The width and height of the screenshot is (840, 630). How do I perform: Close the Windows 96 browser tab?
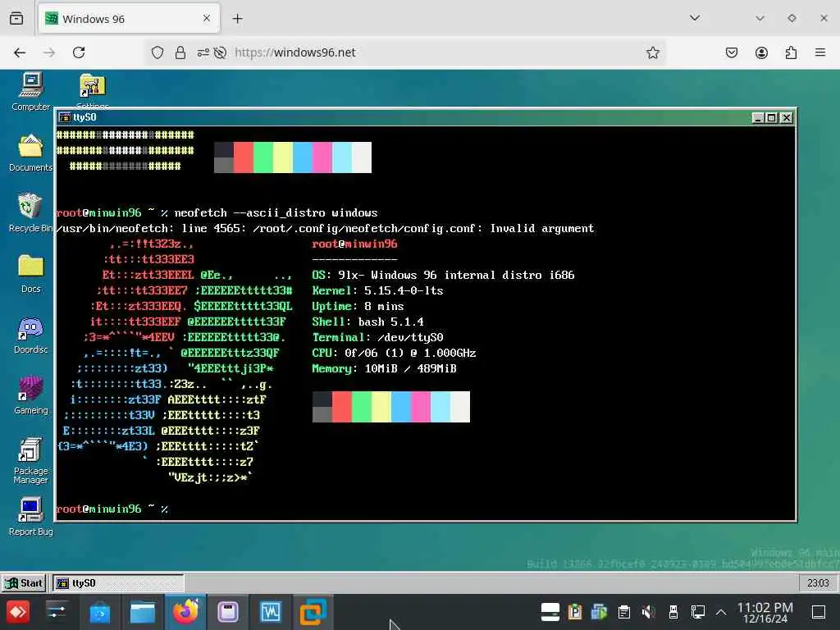(207, 19)
